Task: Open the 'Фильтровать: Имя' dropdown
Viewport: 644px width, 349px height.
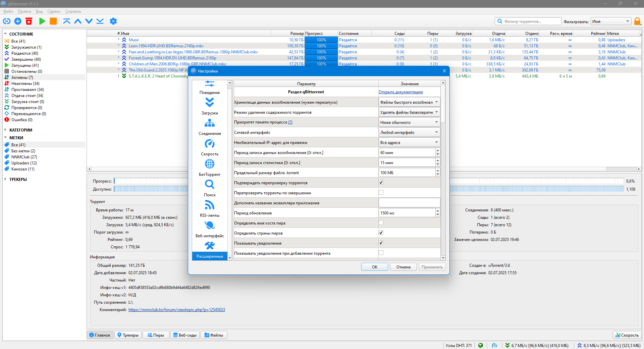Action: point(611,21)
